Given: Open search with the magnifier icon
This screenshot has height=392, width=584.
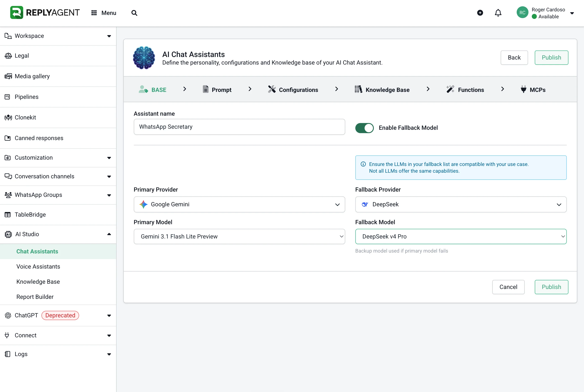Looking at the screenshot, I should pos(134,13).
